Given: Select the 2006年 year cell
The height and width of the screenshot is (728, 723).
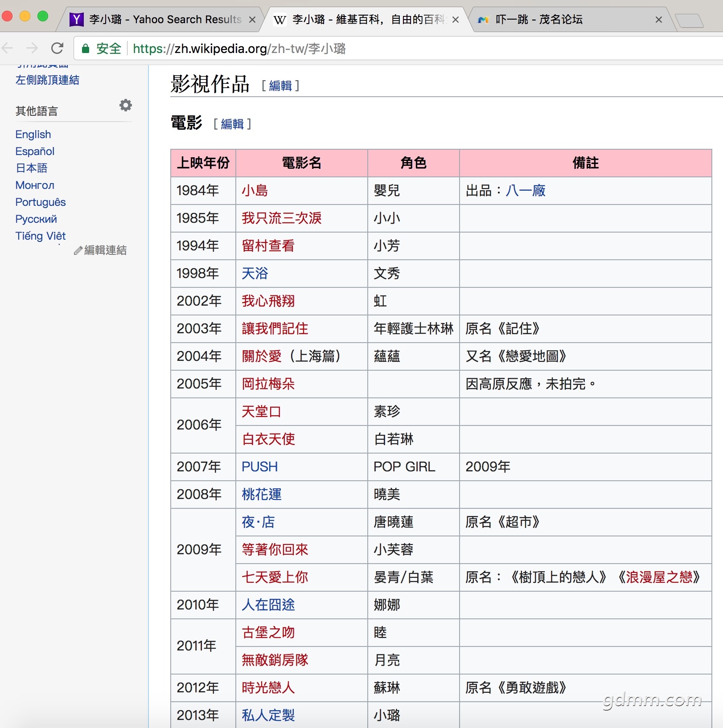Looking at the screenshot, I should click(203, 425).
